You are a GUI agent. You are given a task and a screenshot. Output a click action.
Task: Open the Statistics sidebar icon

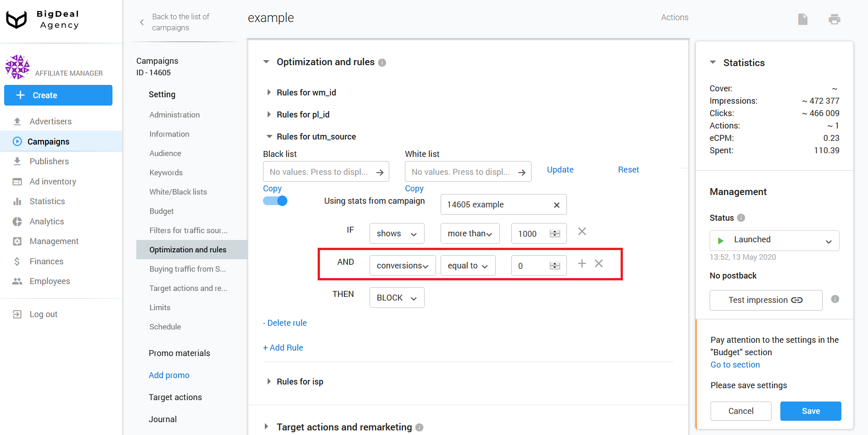[x=17, y=201]
